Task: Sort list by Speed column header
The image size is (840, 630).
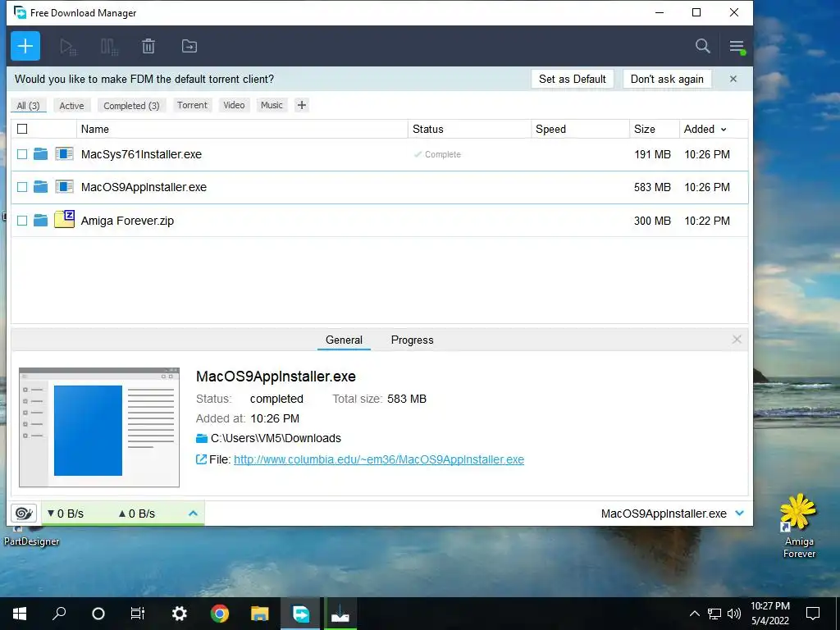Action: point(580,129)
